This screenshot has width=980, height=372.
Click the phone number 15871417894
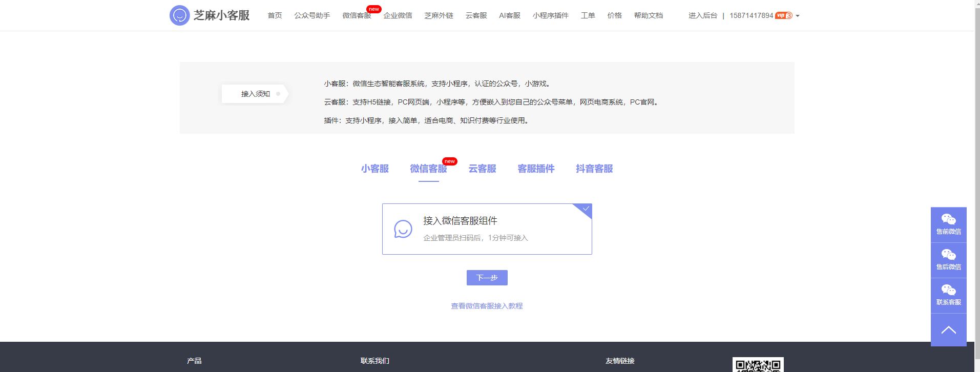coord(751,15)
